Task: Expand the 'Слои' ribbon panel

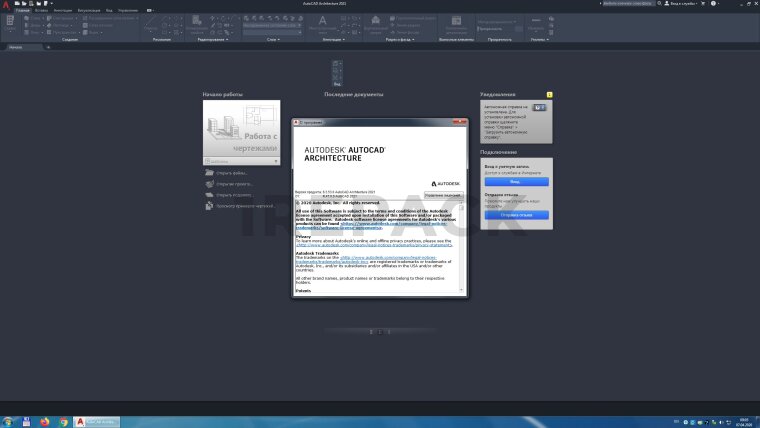Action: pos(273,40)
